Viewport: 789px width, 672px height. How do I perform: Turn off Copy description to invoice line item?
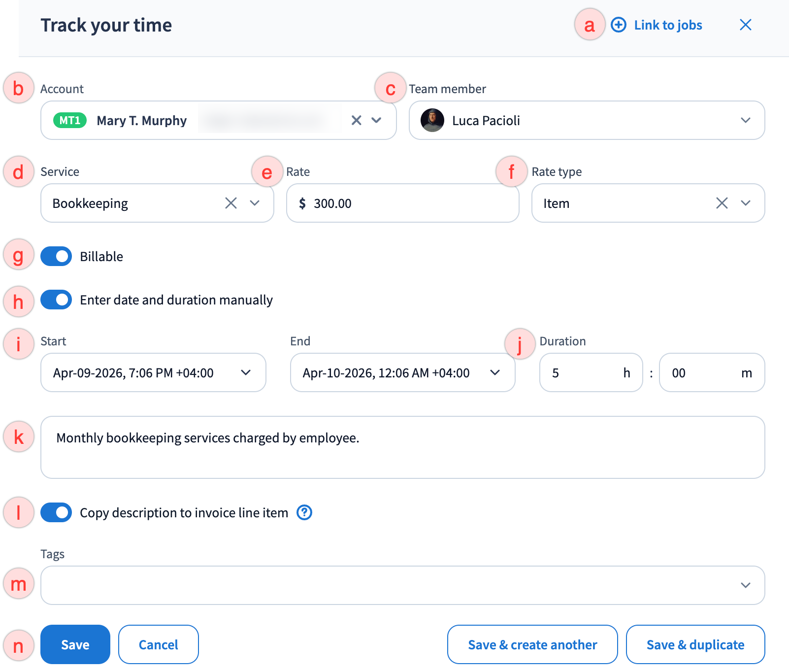tap(56, 512)
